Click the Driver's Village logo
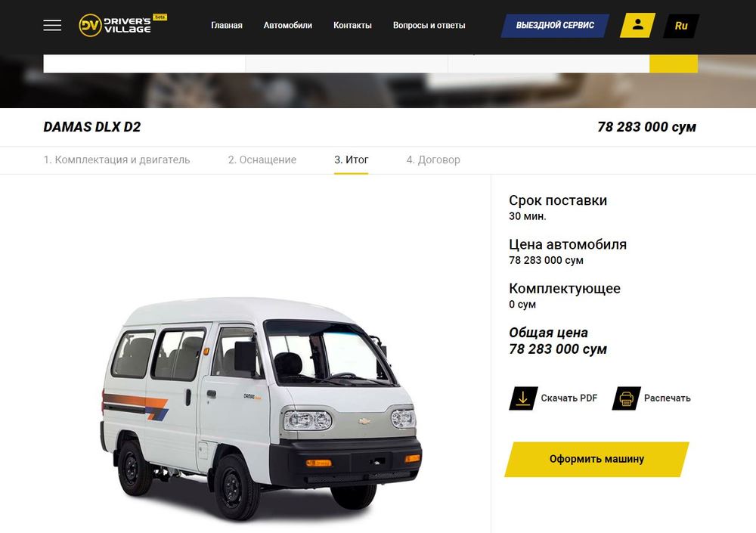 122,25
